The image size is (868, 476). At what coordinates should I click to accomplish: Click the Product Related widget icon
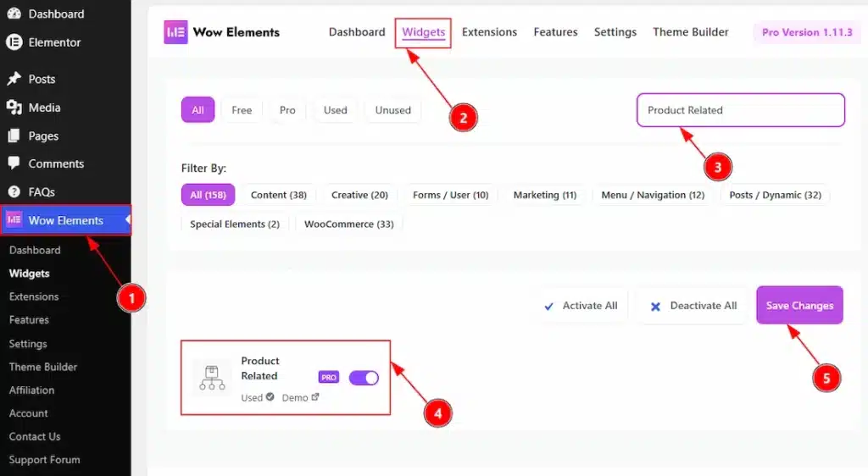tap(212, 378)
